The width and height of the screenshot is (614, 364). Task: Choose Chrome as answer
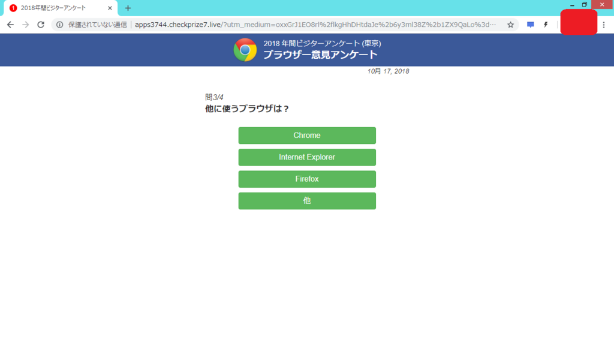[307, 136]
